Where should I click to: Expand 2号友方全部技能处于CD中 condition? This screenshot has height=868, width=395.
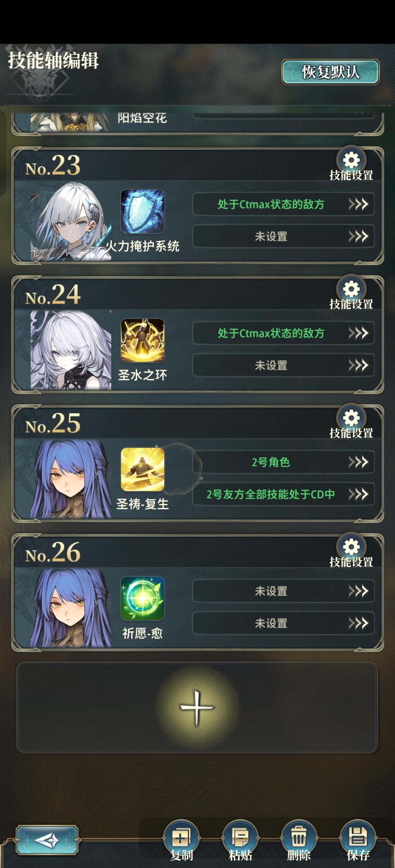[x=283, y=494]
